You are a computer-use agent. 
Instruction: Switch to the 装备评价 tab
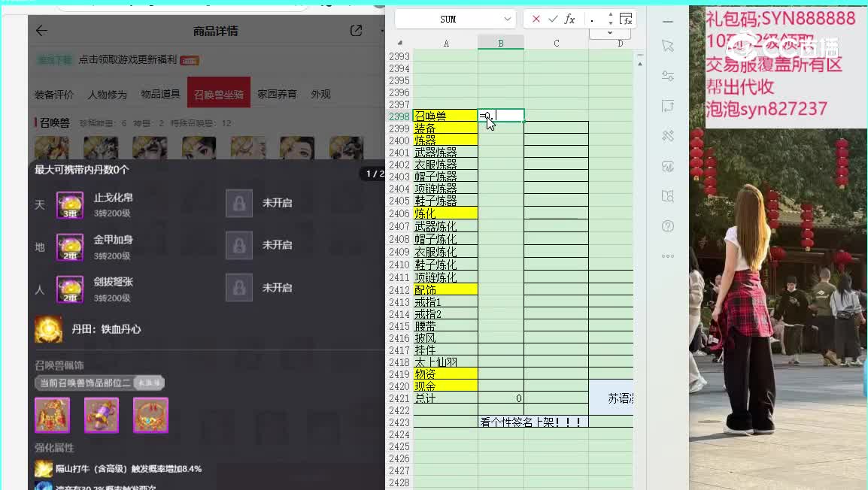pos(53,95)
